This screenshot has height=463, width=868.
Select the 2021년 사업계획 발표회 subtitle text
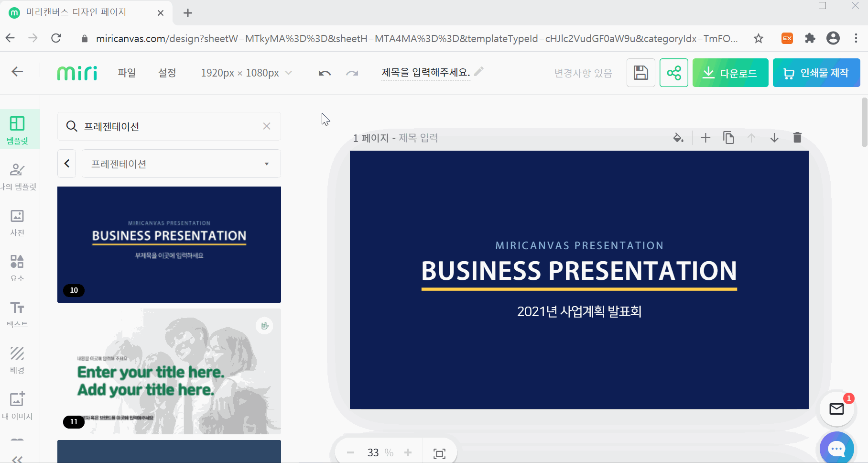click(x=579, y=311)
